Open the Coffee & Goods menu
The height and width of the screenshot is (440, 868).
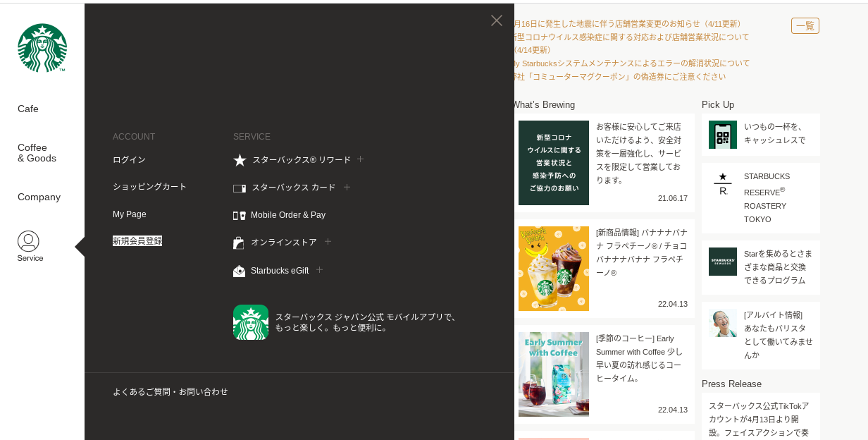(37, 153)
